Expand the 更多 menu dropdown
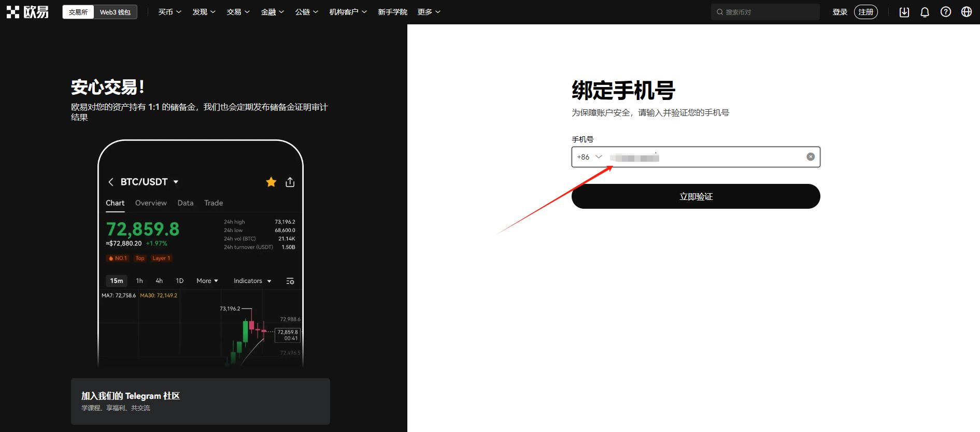Viewport: 980px width, 432px height. point(429,12)
